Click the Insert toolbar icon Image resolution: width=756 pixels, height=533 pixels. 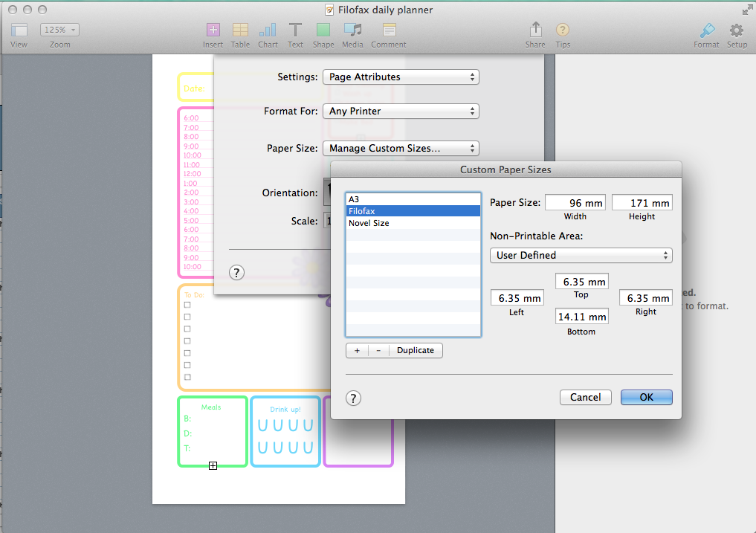[x=213, y=30]
